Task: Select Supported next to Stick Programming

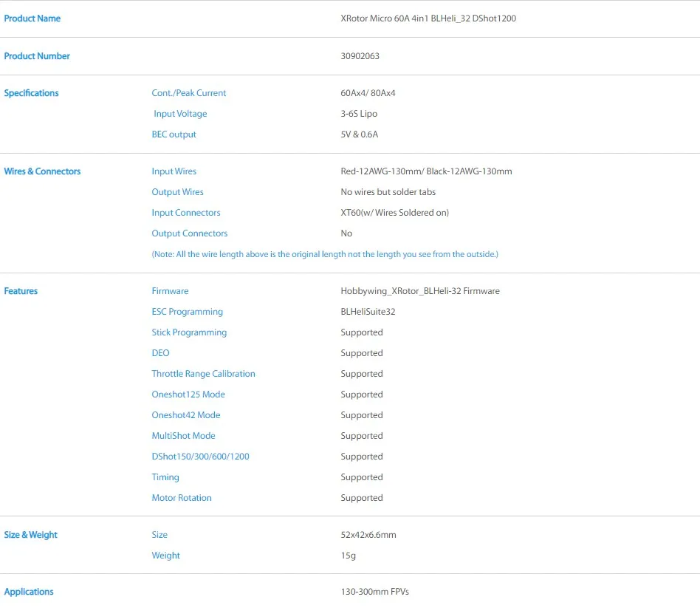Action: click(362, 332)
